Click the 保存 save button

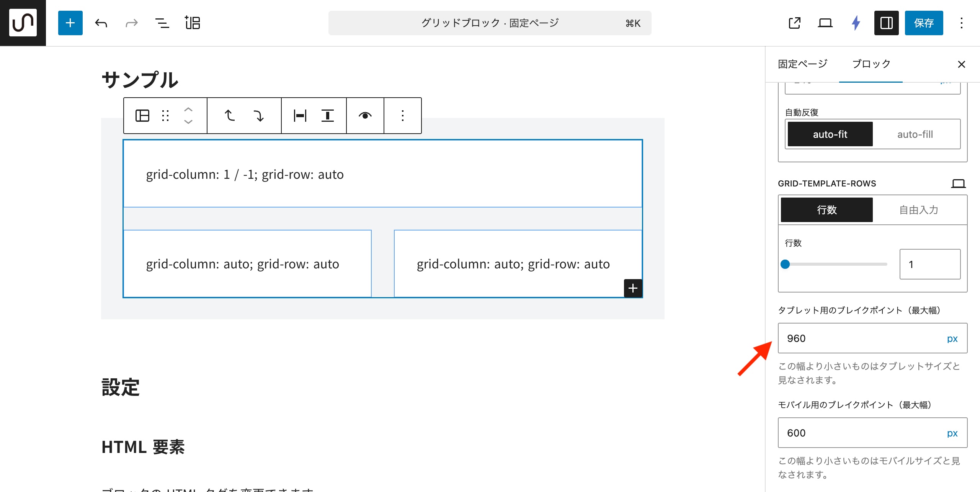pyautogui.click(x=924, y=23)
